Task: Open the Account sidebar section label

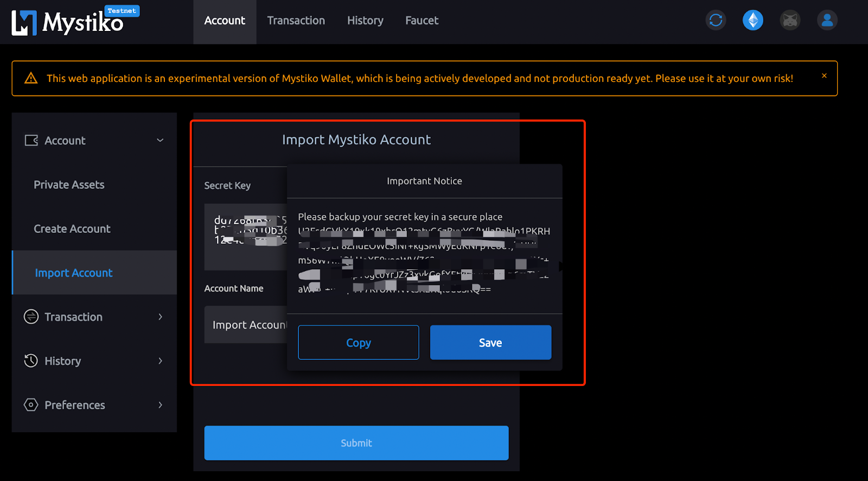Action: click(65, 141)
